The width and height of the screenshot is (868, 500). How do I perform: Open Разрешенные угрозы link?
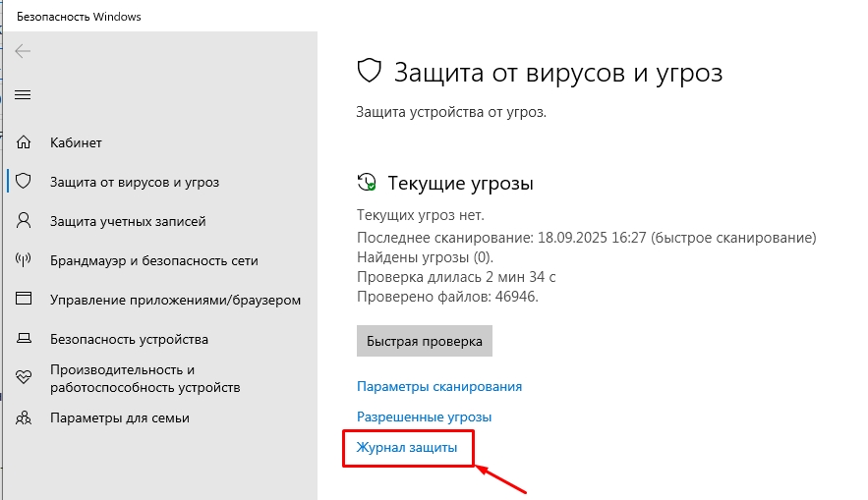pos(424,417)
